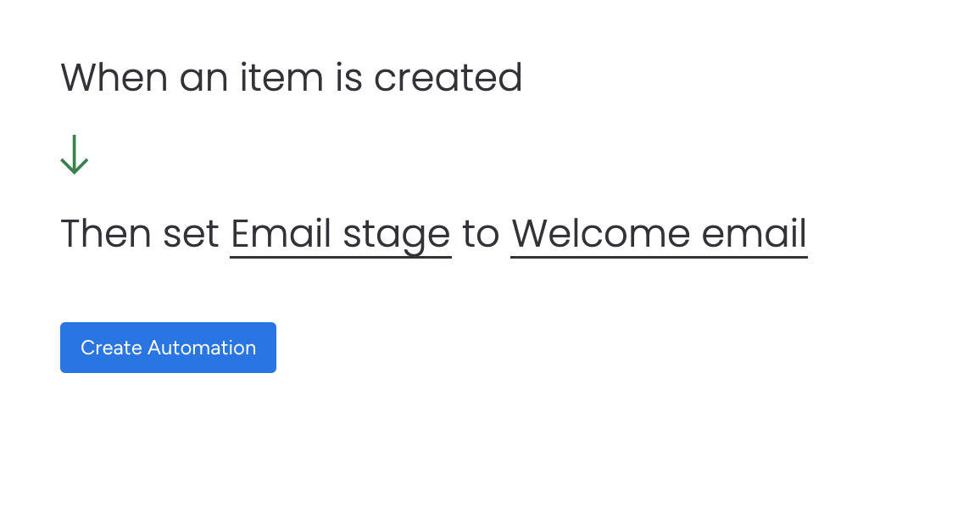
Task: Click the word 'When' in the trigger
Action: click(x=114, y=78)
